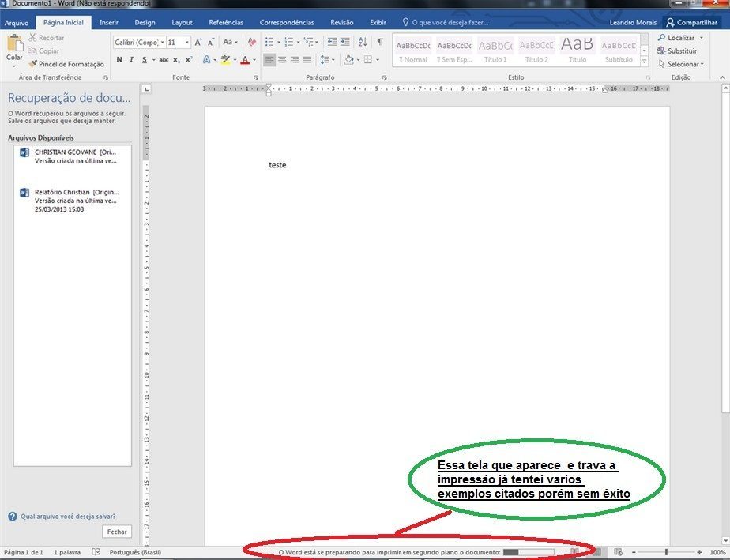The width and height of the screenshot is (730, 560).
Task: Open the borders dropdown arrow
Action: (378, 59)
